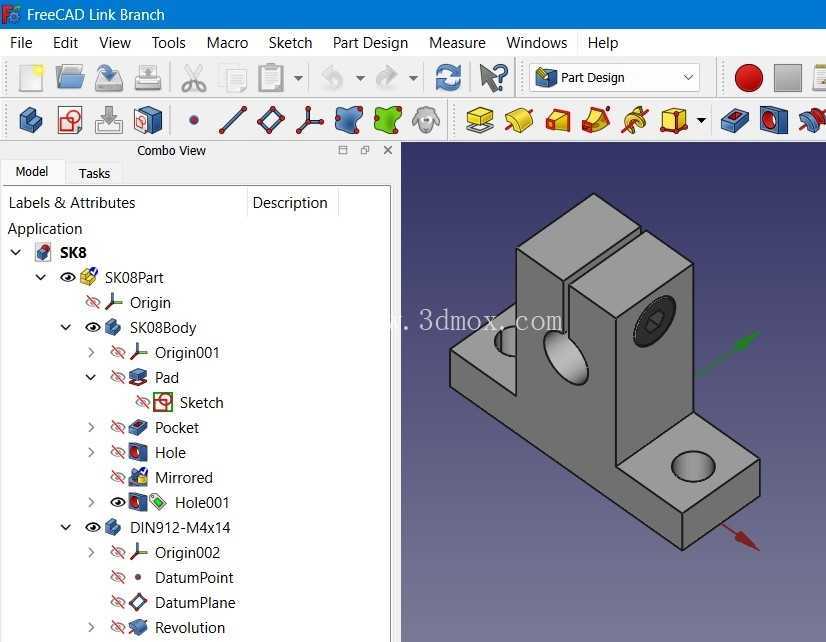Click the Pocket tool icon
The image size is (826, 642).
coord(734,120)
